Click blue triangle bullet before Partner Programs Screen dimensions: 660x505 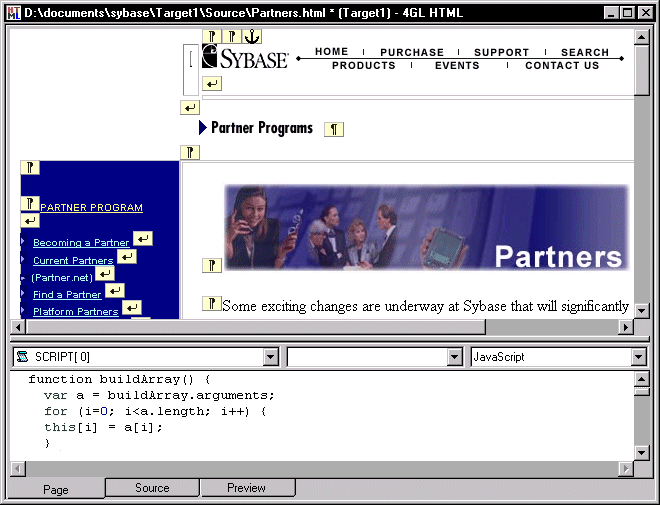pos(202,128)
